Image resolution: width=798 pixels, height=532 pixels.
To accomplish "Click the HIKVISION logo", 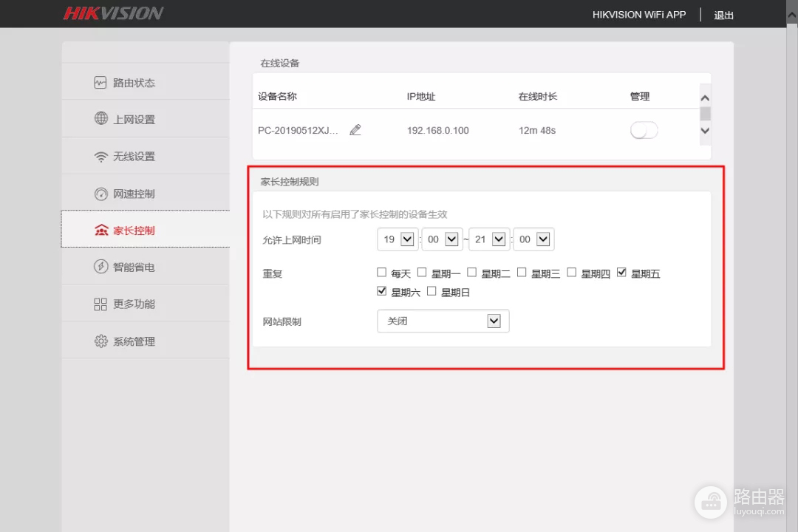I will [x=113, y=13].
